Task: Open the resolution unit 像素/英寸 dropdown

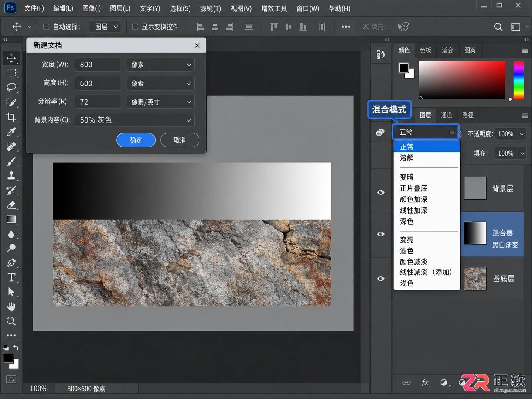Action: (160, 102)
